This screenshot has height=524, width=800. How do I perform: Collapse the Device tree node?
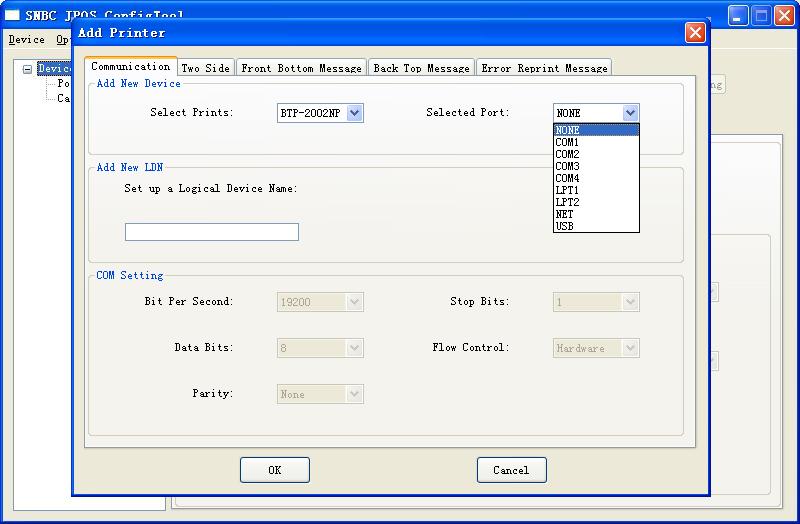(28, 69)
